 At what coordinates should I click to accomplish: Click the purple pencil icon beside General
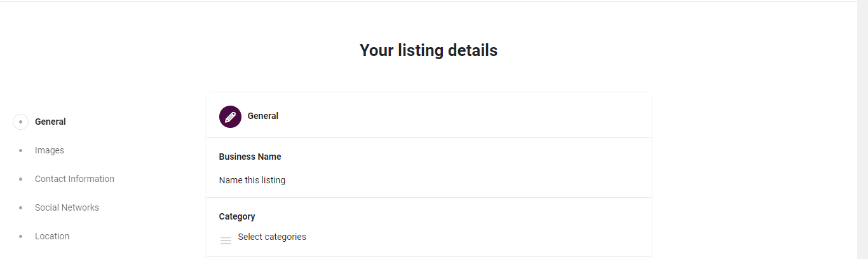230,116
